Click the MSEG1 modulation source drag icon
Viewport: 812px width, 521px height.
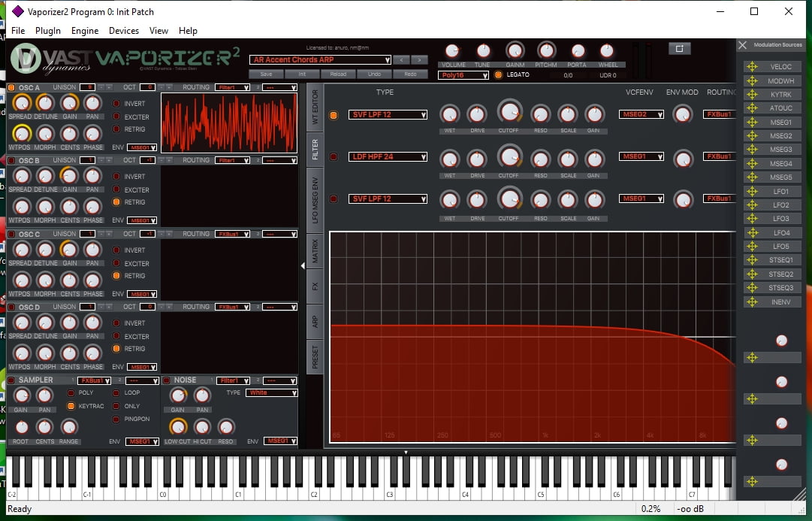pos(752,122)
